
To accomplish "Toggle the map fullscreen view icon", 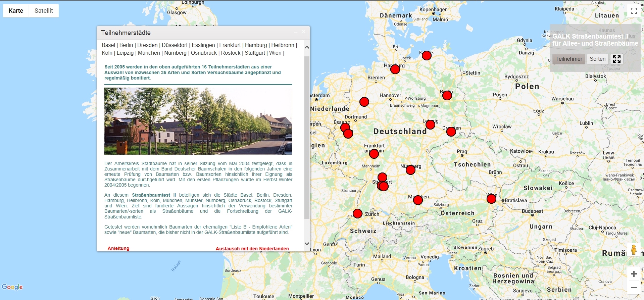I will pyautogui.click(x=634, y=11).
